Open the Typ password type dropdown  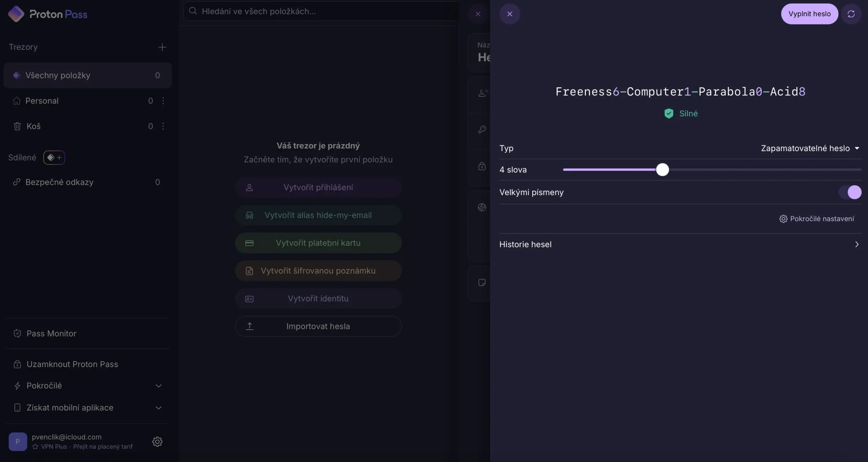(810, 148)
